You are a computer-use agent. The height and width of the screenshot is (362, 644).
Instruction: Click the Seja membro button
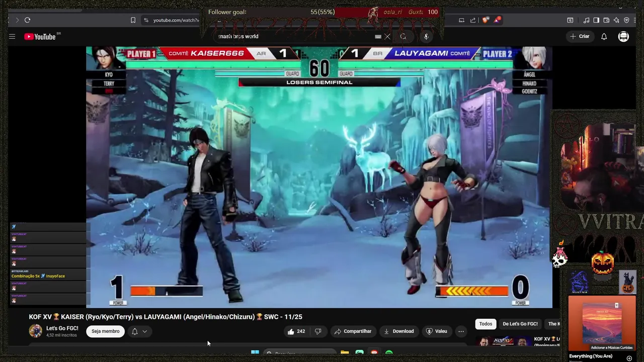106,331
